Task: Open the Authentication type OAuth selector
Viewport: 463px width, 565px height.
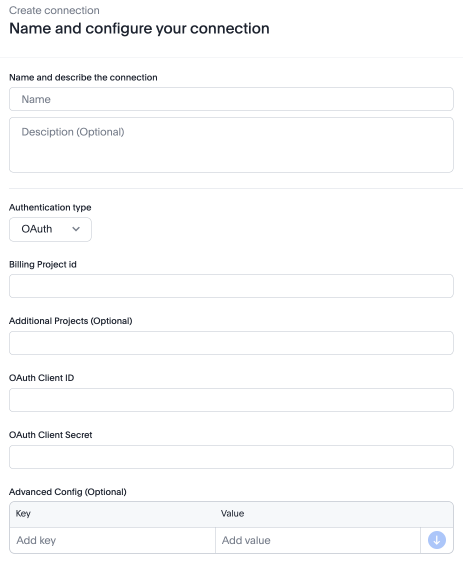Action: (50, 229)
